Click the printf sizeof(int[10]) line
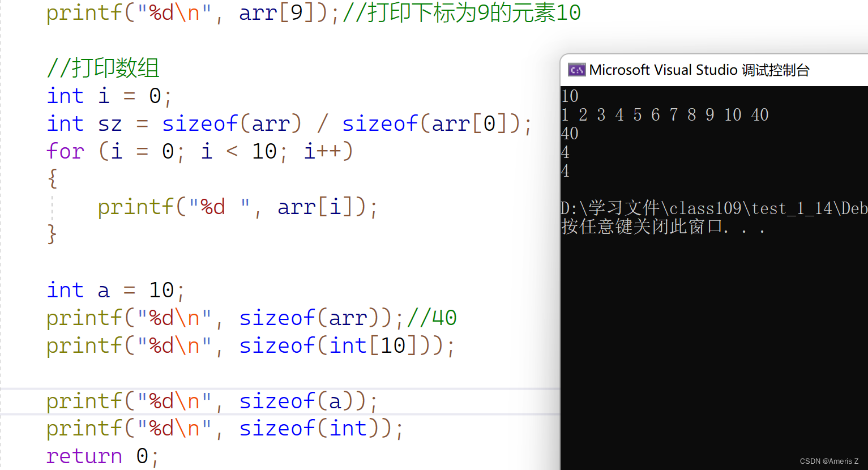Image resolution: width=868 pixels, height=470 pixels. point(251,345)
